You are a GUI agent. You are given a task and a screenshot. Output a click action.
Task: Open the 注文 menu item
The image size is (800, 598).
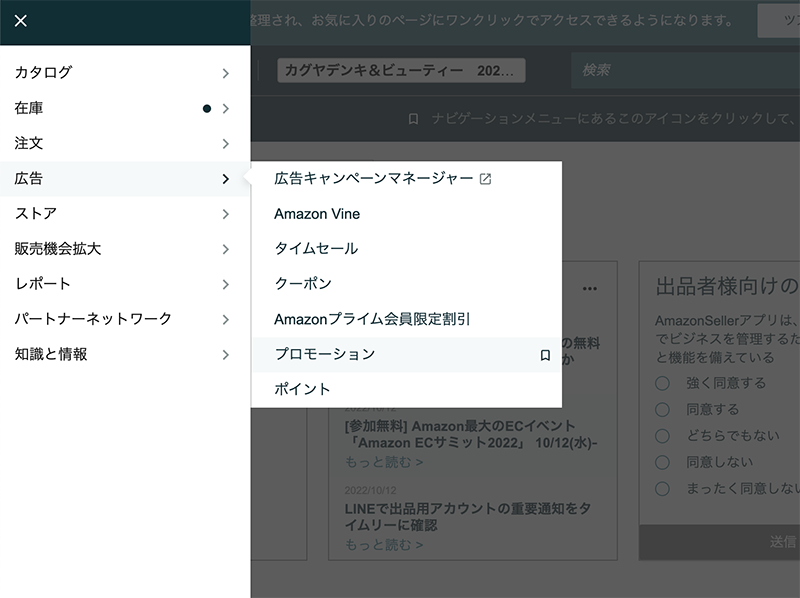[x=125, y=143]
